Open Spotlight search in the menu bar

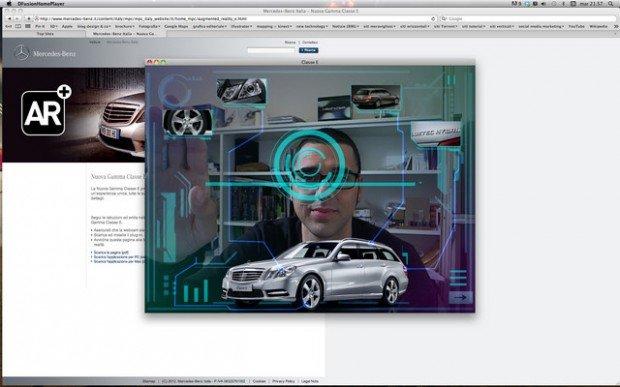pyautogui.click(x=610, y=4)
